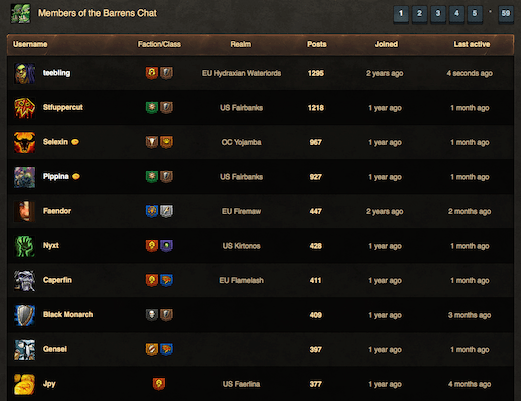This screenshot has height=401, width=521.
Task: Click the Barrens Chat group icon
Action: coord(20,14)
